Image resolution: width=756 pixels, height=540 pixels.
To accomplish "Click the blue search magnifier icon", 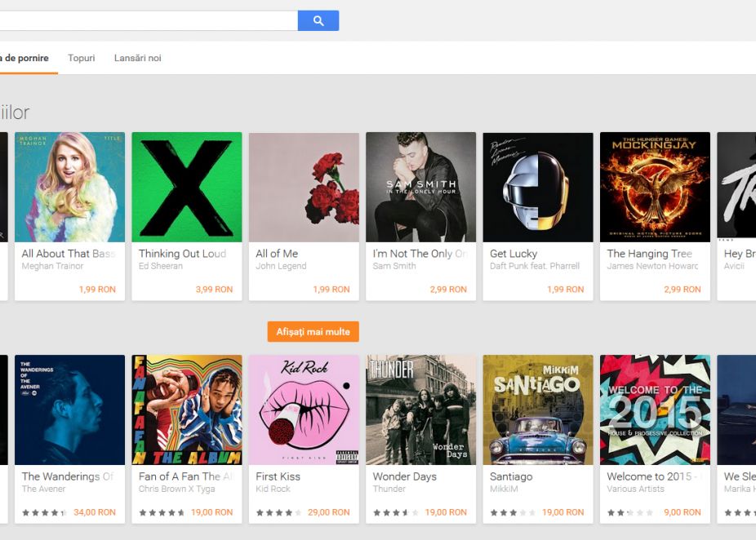I will [318, 20].
